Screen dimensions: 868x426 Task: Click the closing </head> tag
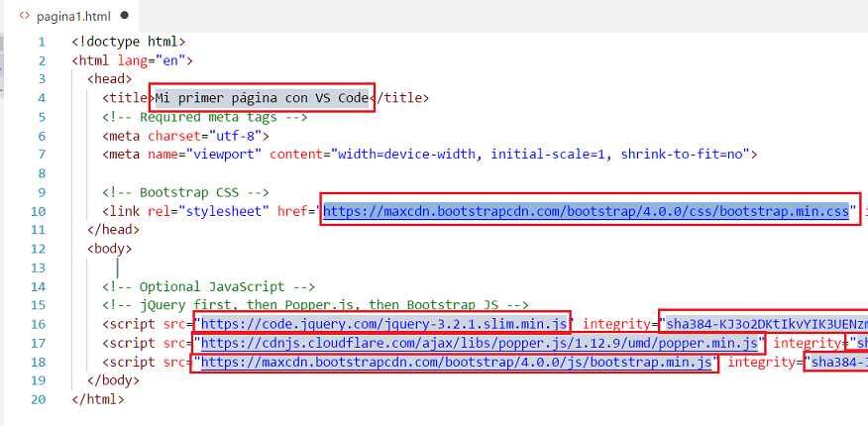(x=114, y=230)
